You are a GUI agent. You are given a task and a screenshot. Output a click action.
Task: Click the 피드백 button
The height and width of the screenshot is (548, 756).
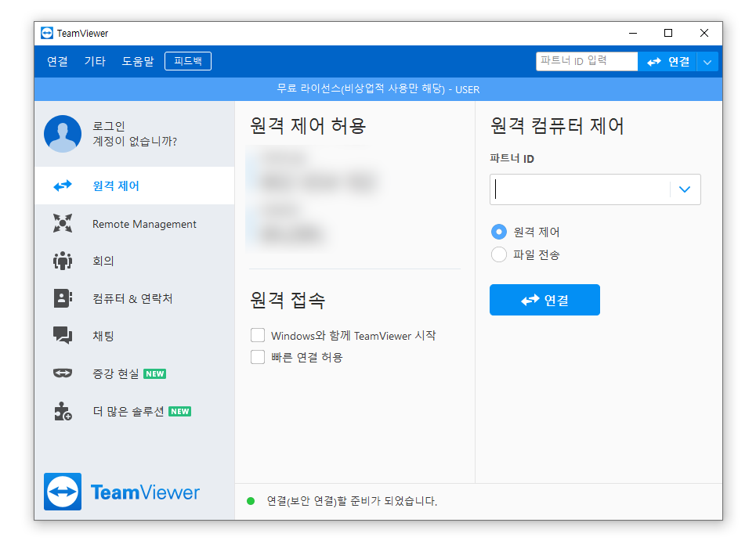[188, 61]
